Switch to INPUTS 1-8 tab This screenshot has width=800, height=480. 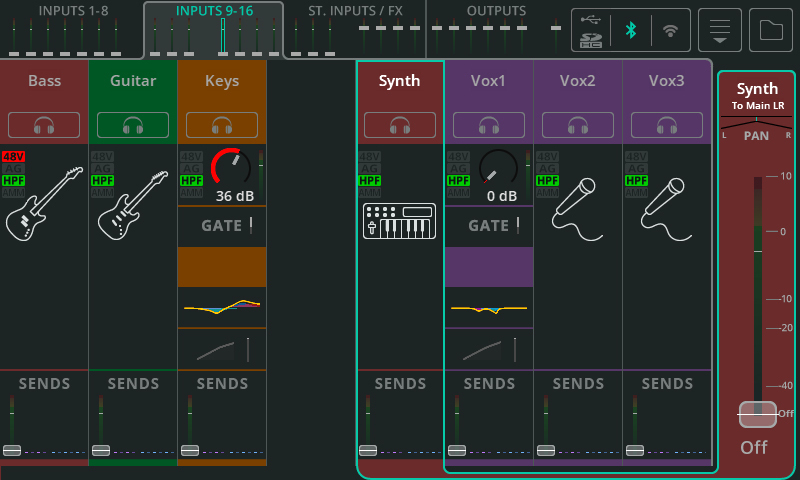pos(71,30)
